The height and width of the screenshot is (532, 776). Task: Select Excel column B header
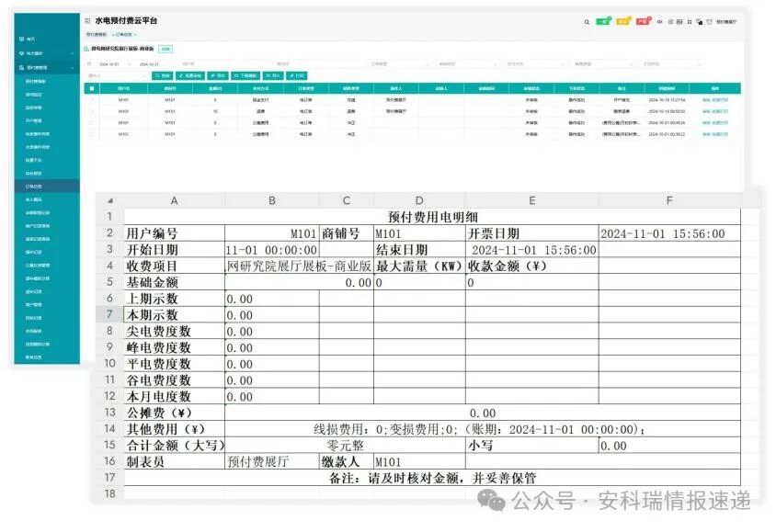(x=272, y=200)
